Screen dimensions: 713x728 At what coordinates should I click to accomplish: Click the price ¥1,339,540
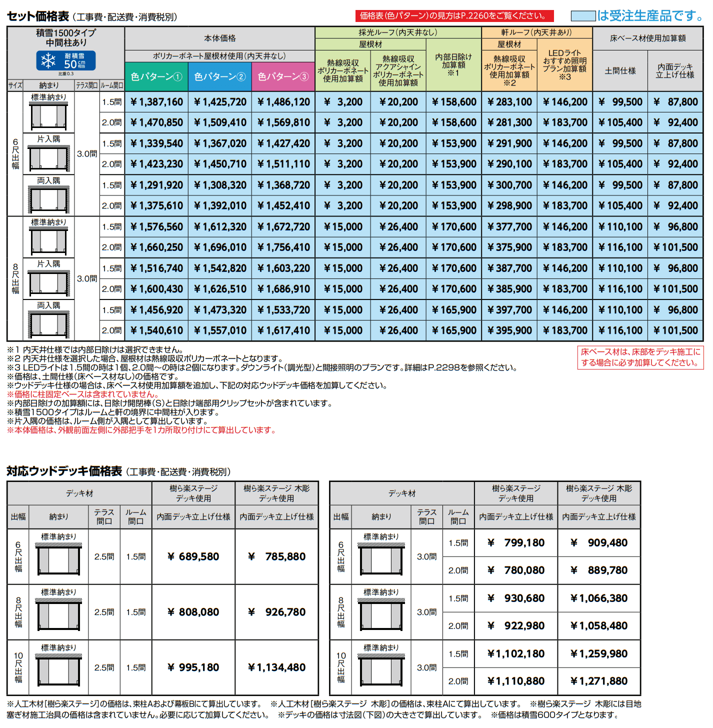point(156,143)
